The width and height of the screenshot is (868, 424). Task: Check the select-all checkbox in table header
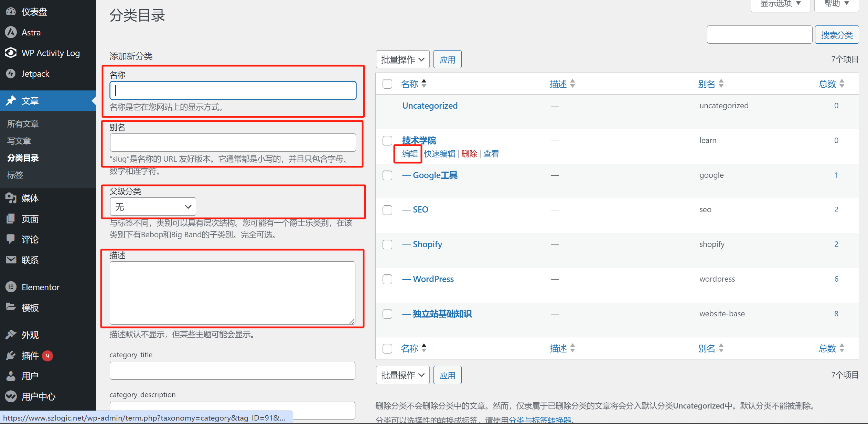(387, 84)
